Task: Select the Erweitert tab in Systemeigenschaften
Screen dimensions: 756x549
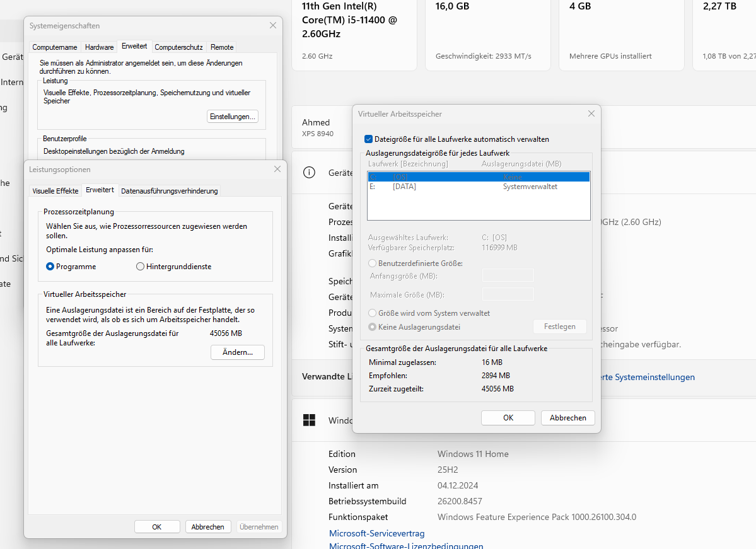Action: tap(134, 46)
